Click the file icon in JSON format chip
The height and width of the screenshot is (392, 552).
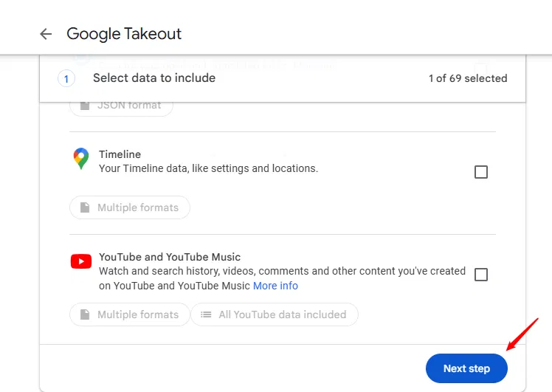84,106
